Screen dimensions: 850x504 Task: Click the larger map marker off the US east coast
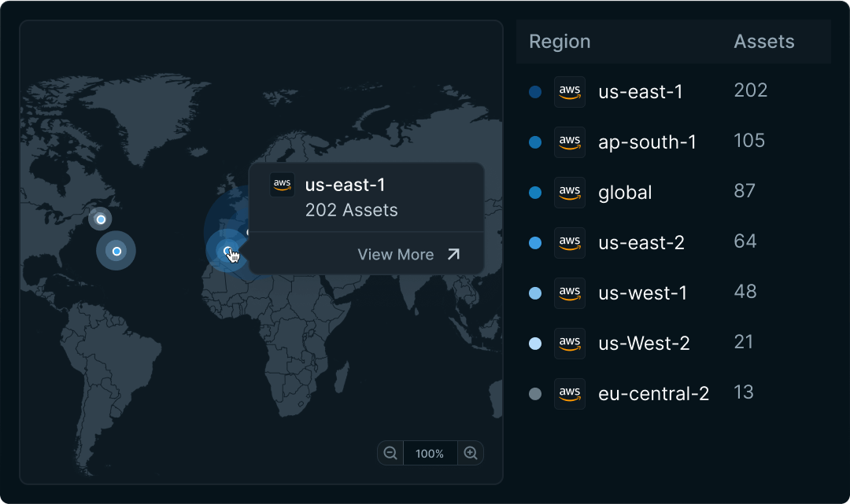point(116,251)
